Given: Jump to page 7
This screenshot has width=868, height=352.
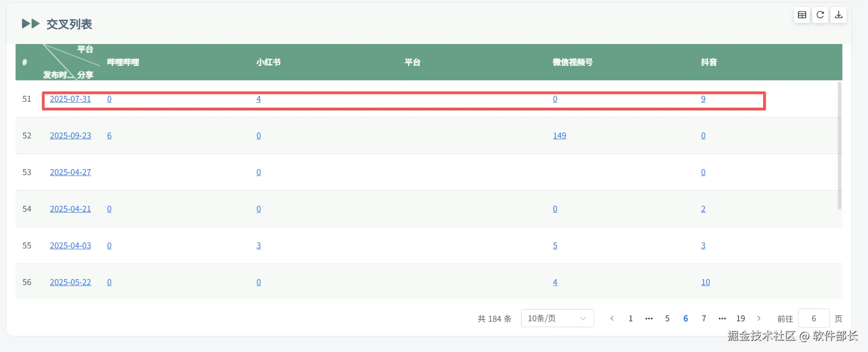Looking at the screenshot, I should pos(704,318).
